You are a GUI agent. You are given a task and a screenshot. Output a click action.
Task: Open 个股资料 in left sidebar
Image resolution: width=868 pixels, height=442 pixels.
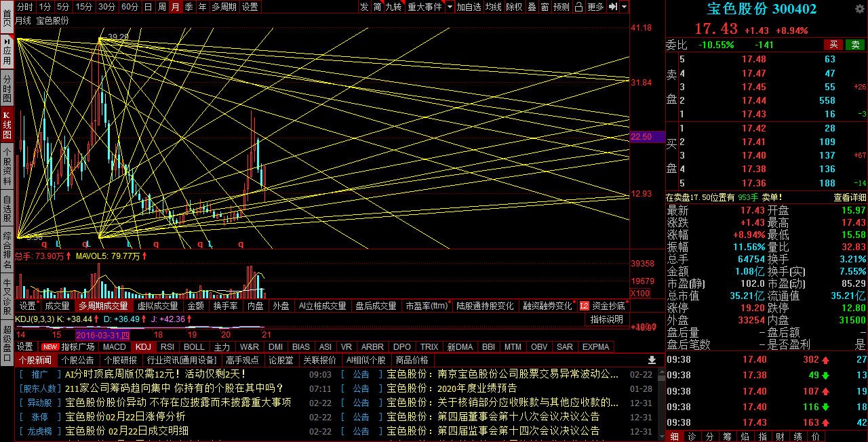pos(7,166)
